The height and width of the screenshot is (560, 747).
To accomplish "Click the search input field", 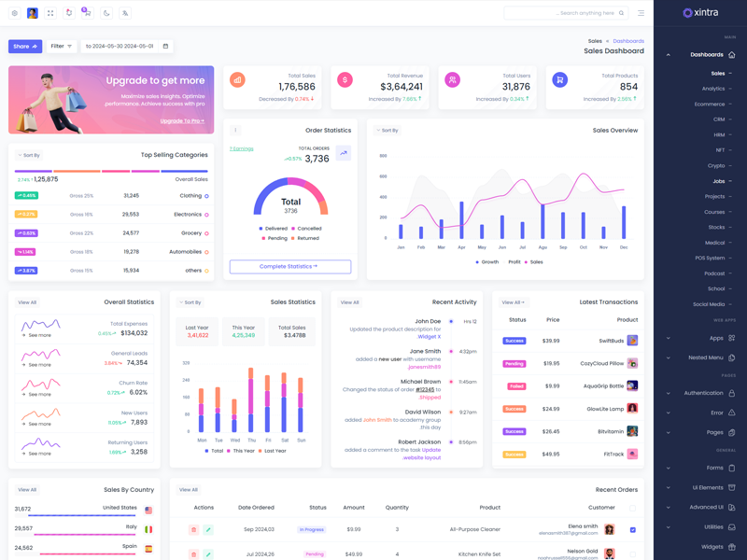I will [560, 13].
